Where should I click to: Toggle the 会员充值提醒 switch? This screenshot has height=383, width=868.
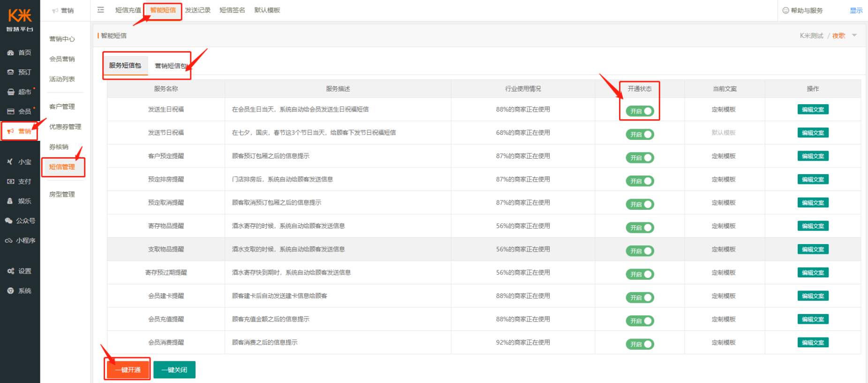click(640, 321)
